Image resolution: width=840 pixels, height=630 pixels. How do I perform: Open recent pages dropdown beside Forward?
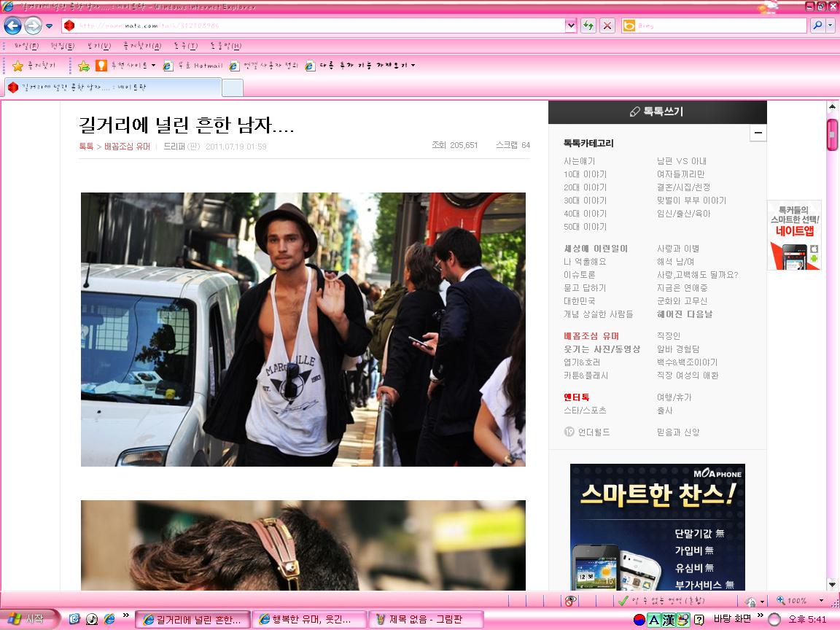point(50,26)
